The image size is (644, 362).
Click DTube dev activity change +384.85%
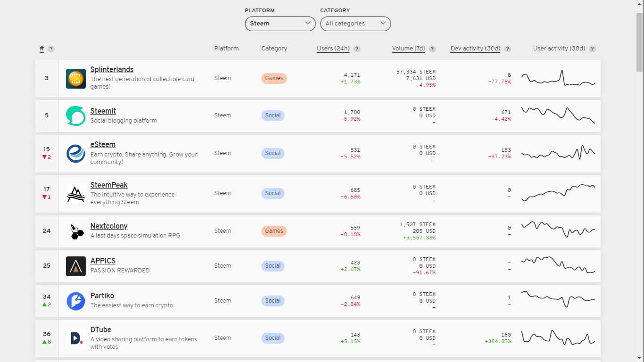pyautogui.click(x=498, y=342)
